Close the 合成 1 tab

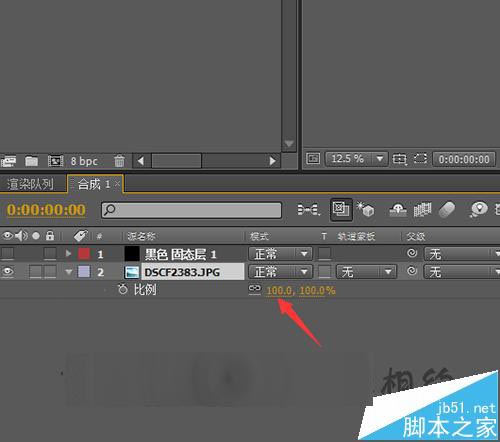(x=117, y=183)
